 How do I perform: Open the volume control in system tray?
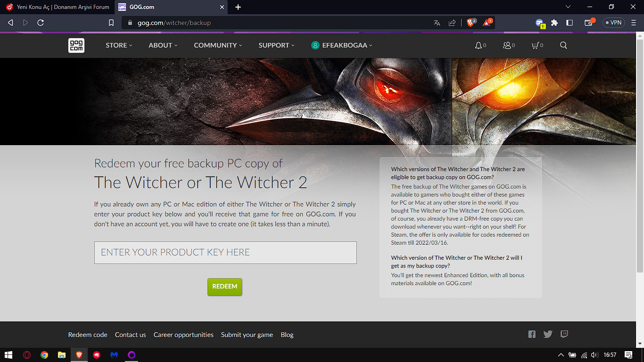coord(594,355)
